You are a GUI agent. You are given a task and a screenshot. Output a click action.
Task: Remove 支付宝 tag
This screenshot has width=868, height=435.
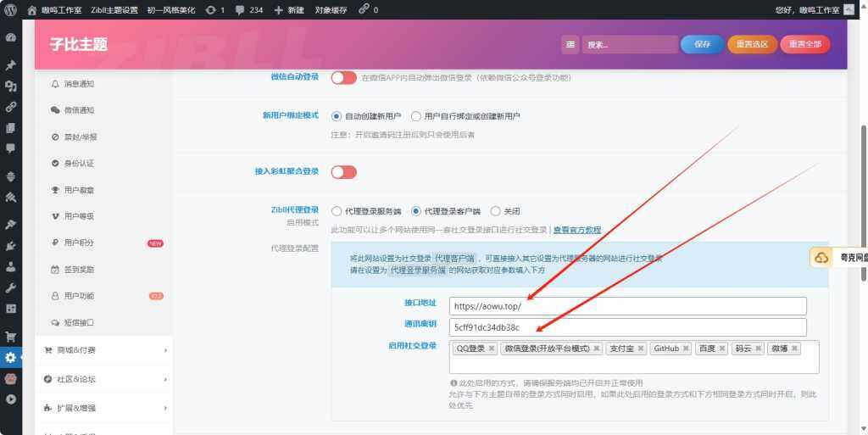click(641, 349)
